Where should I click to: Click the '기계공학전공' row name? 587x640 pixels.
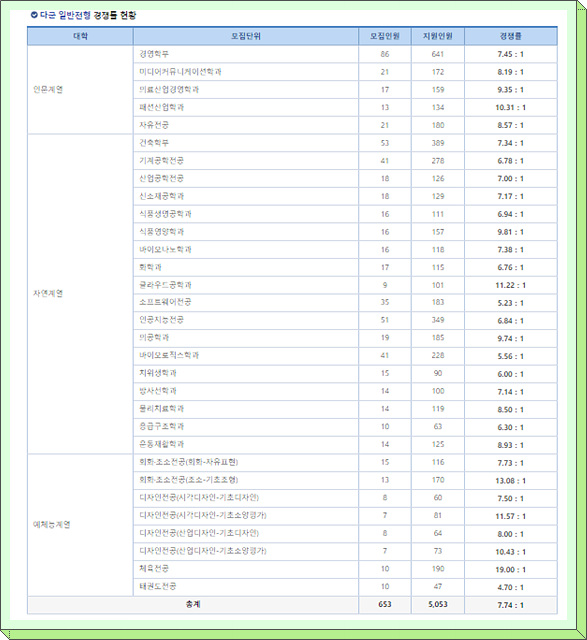[162, 160]
